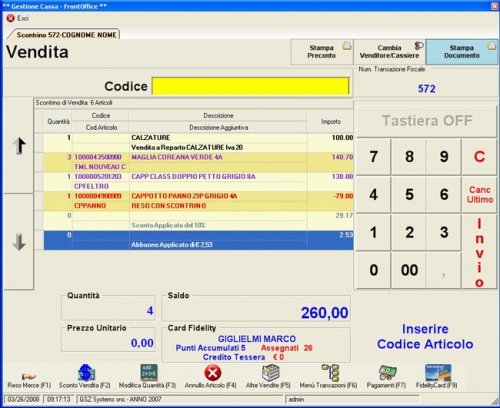The width and height of the screenshot is (500, 408).
Task: Focus the yellow Codice input field
Action: [251, 86]
